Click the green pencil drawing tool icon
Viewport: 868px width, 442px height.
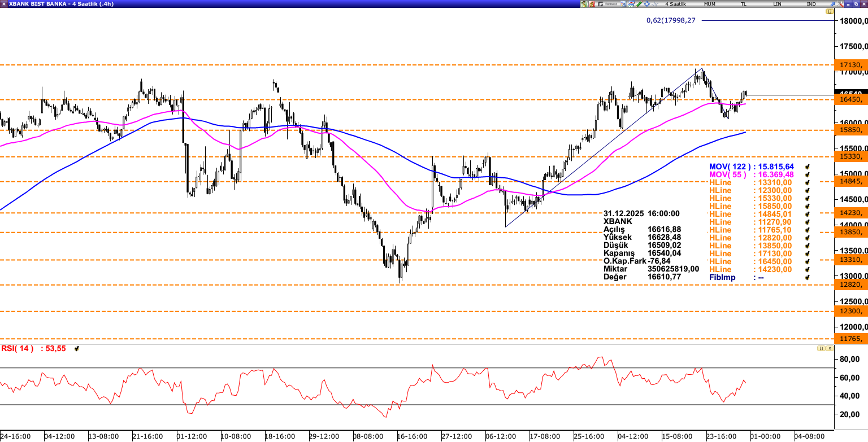point(639,4)
